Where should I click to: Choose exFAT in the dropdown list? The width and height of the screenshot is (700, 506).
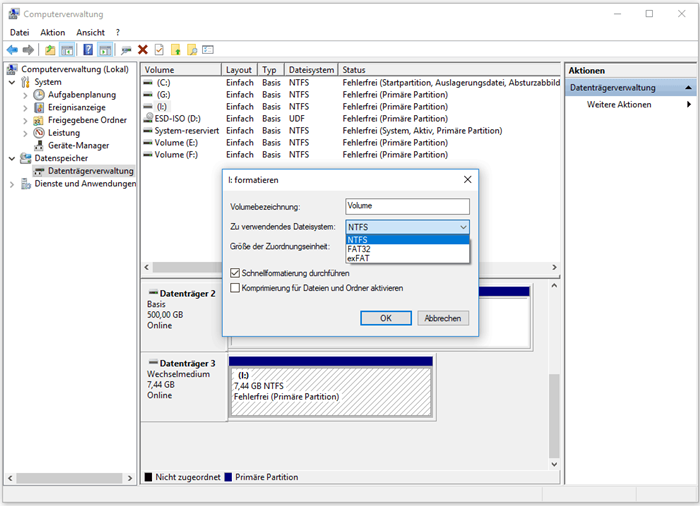(407, 258)
